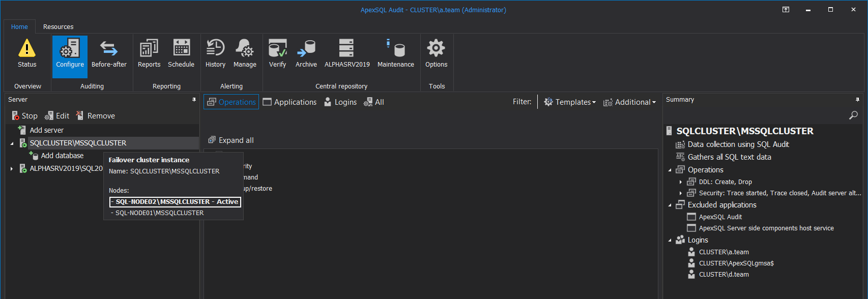Toggle the All filter view
Image resolution: width=868 pixels, height=299 pixels.
(x=374, y=102)
